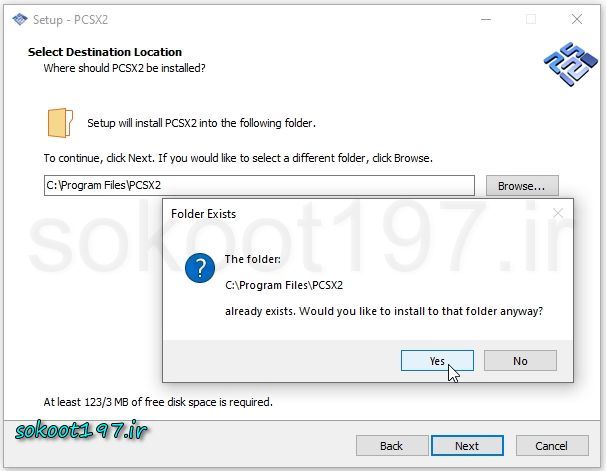Click the free disk space requirement text

(158, 402)
